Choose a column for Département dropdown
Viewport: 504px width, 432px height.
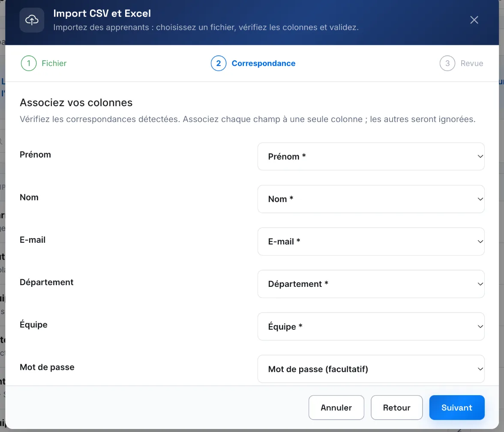(371, 284)
